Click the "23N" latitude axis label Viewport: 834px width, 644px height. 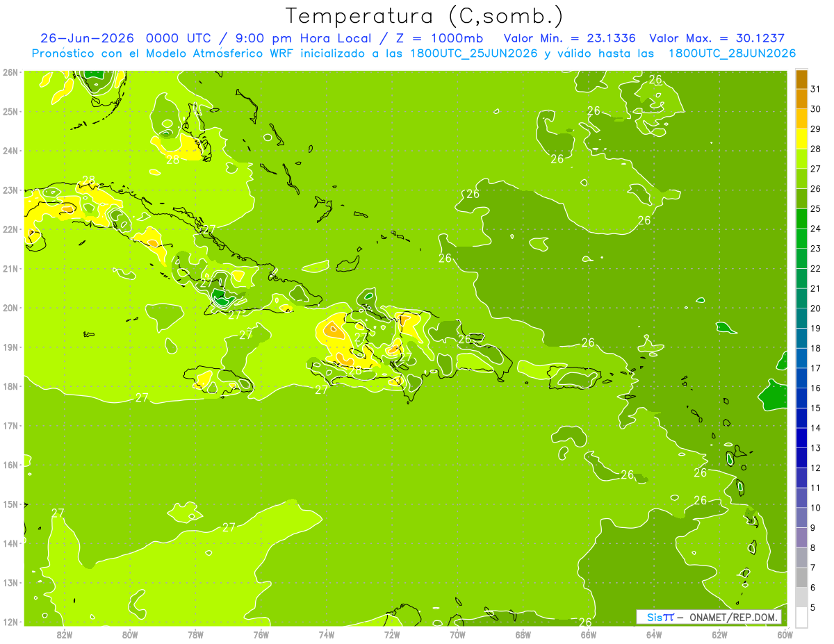click(x=10, y=190)
